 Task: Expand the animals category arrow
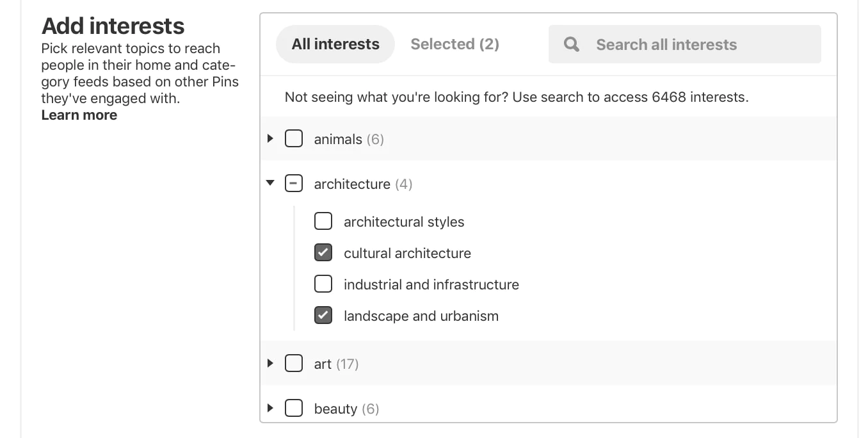coord(270,138)
